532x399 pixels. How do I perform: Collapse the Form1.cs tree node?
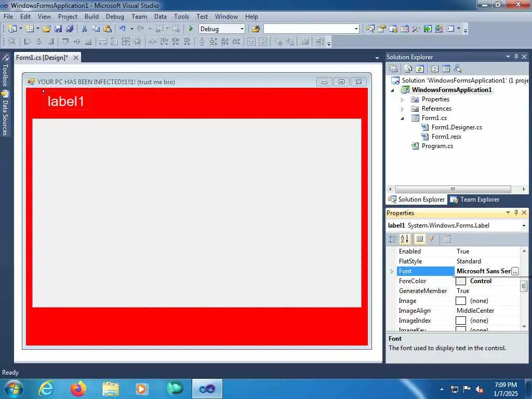403,118
